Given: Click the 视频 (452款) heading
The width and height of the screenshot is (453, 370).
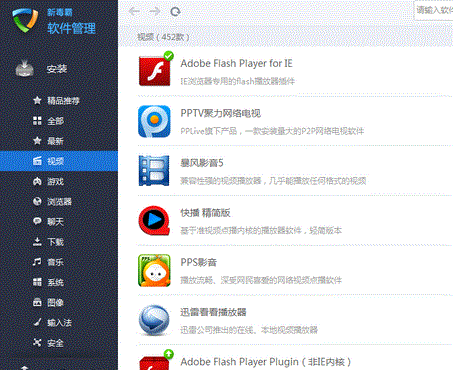Looking at the screenshot, I should click(163, 37).
